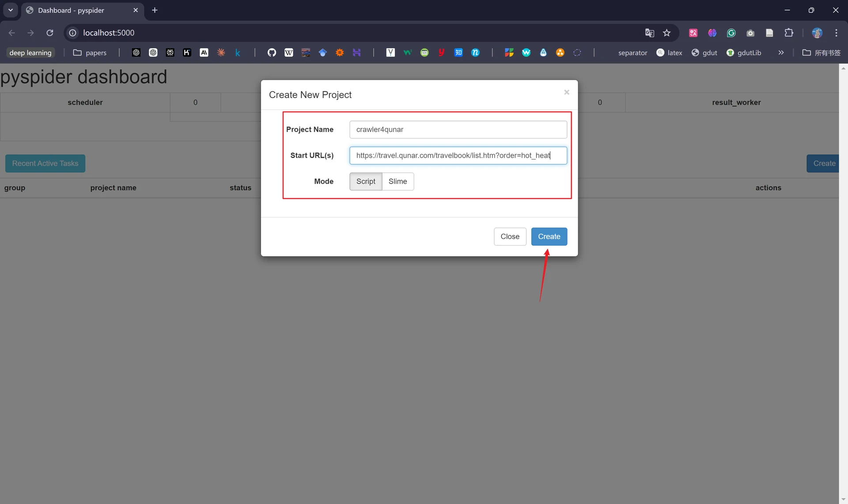This screenshot has height=504, width=848.
Task: Click the blue Create button in dialog
Action: pos(549,237)
